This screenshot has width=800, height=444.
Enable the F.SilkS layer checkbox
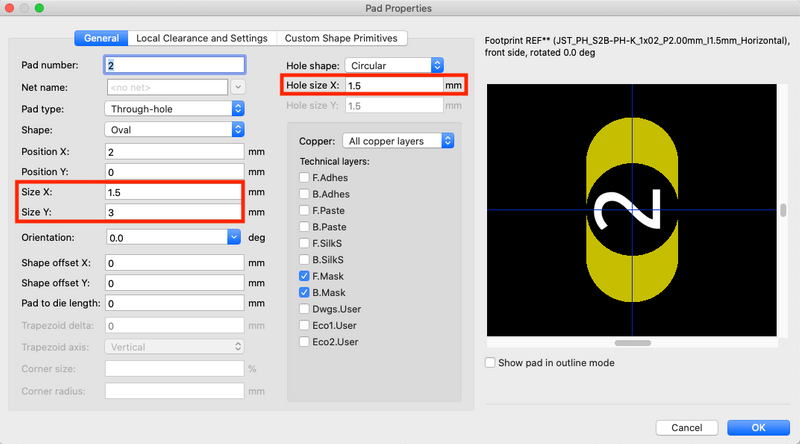pyautogui.click(x=305, y=243)
